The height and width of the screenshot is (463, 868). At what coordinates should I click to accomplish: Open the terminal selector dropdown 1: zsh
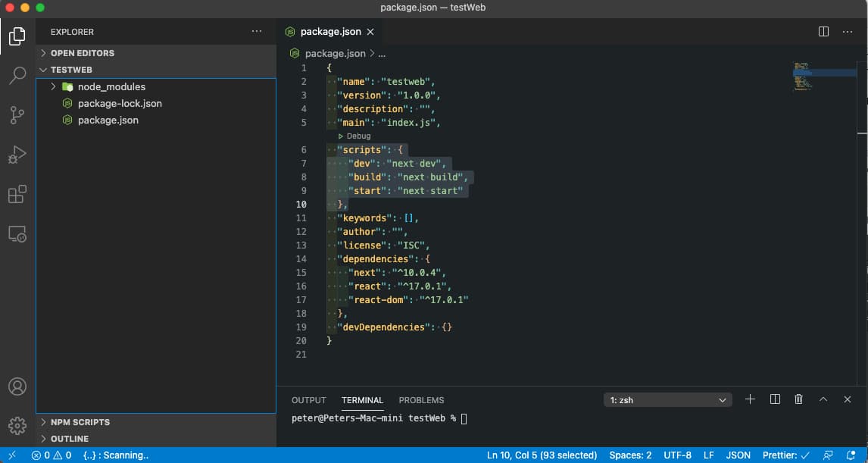[x=667, y=400]
